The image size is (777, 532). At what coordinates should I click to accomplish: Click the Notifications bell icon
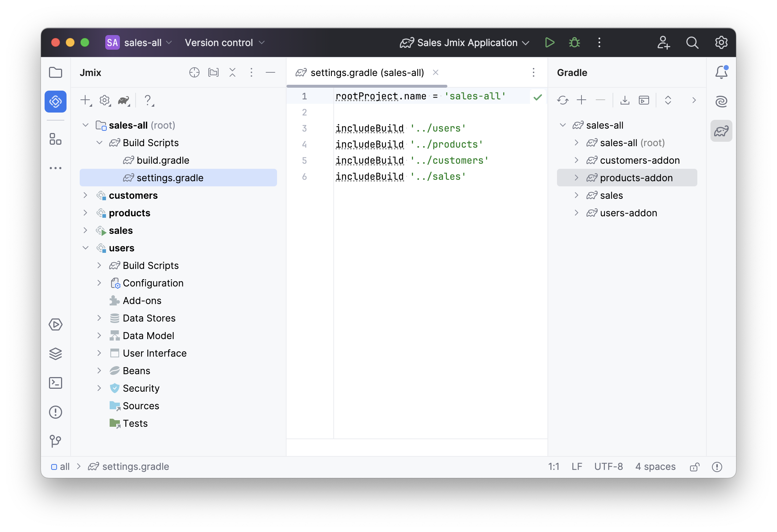(721, 72)
